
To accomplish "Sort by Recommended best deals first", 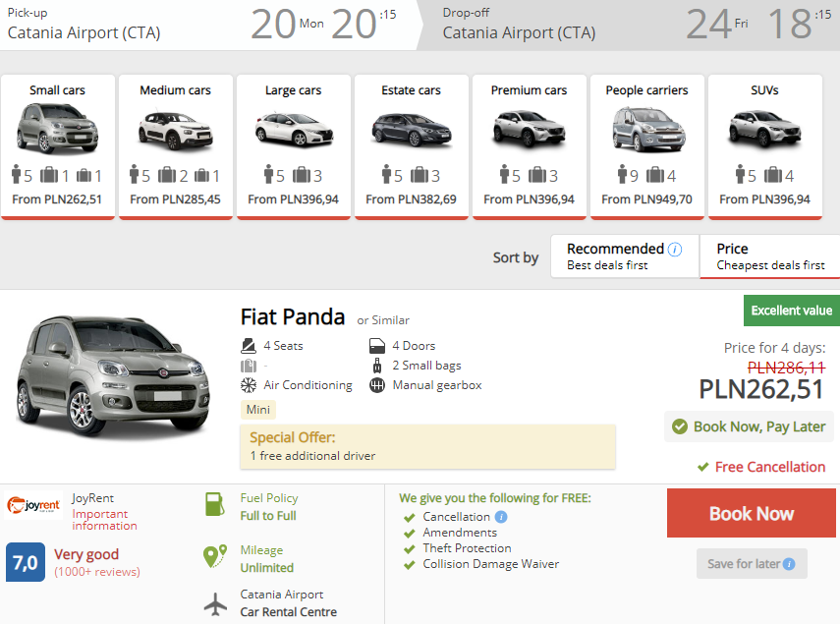I will (625, 256).
